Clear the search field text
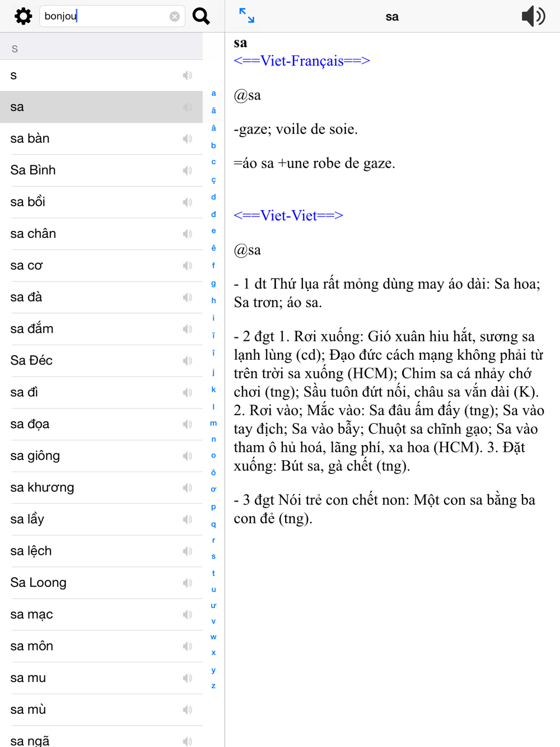The width and height of the screenshot is (560, 747). [175, 17]
